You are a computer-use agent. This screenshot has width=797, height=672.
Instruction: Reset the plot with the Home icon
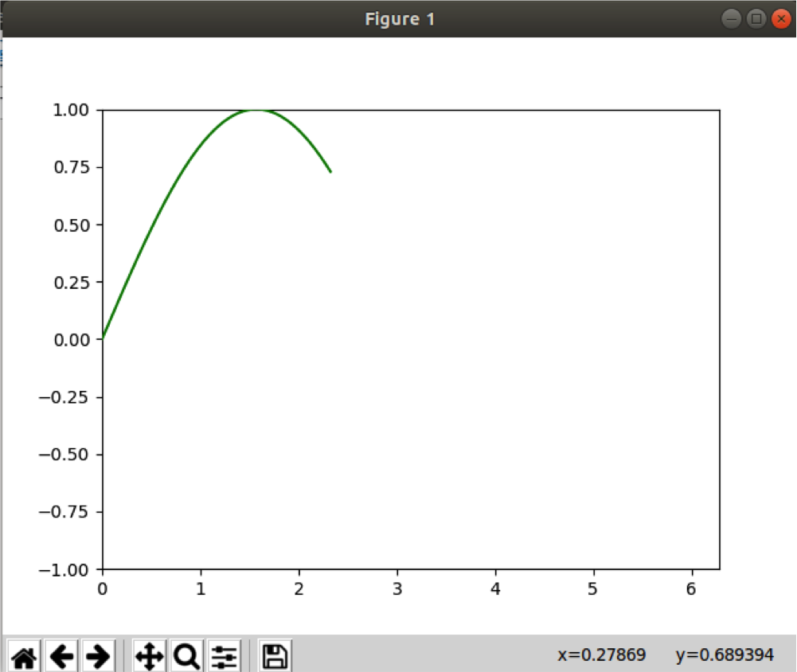point(24,656)
